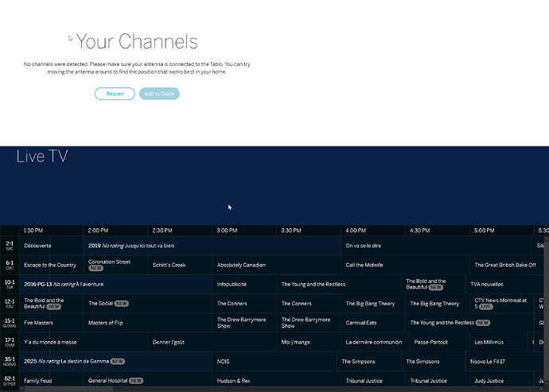Select channel 17-1 CIVM in the guide

click(10, 342)
